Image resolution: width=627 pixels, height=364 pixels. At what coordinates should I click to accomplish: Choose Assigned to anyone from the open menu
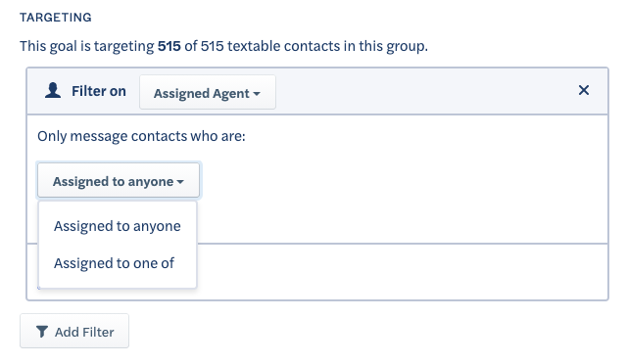click(x=118, y=226)
